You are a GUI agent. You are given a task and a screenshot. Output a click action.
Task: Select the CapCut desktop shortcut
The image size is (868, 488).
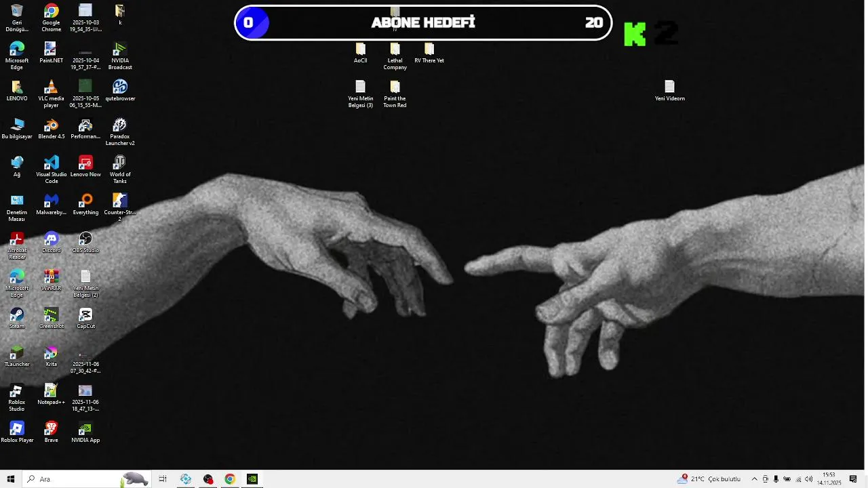point(85,319)
